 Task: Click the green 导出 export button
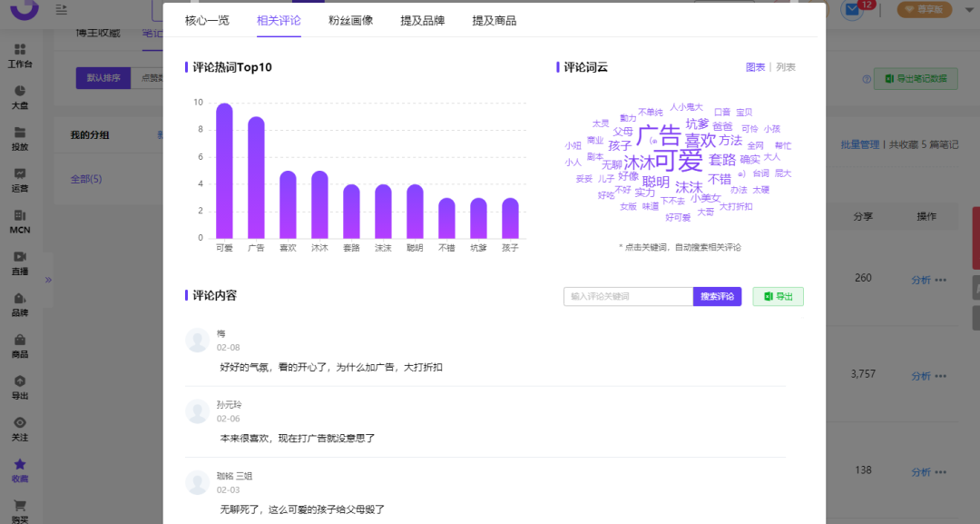[779, 296]
